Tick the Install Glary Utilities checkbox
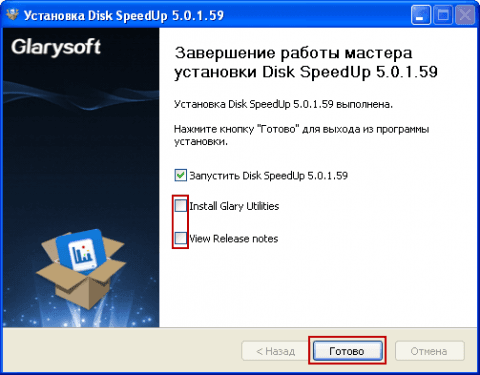 tap(181, 206)
